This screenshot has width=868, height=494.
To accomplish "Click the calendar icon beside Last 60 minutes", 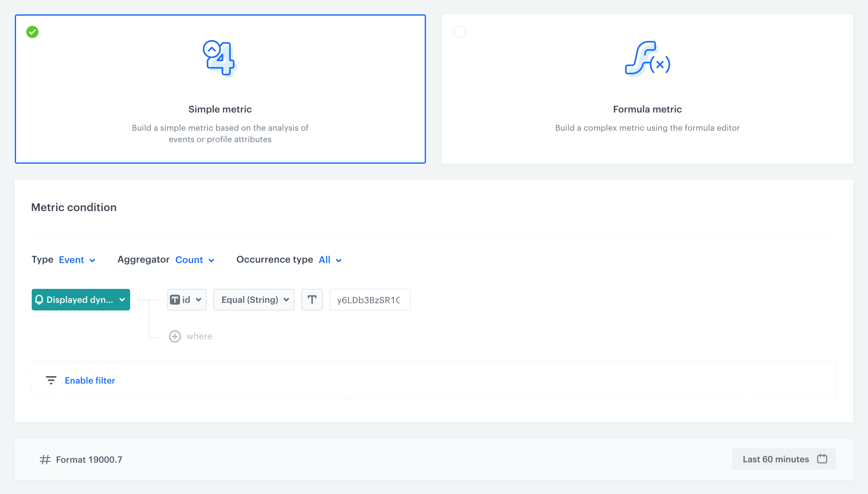I will click(822, 459).
